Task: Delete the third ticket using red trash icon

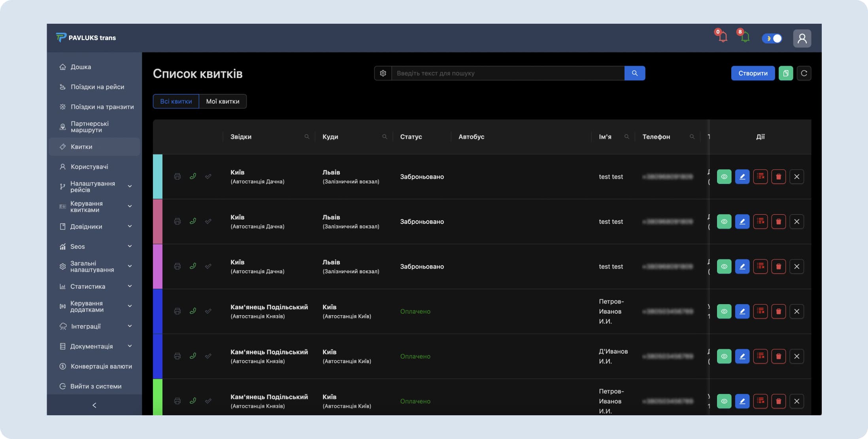Action: 778,267
